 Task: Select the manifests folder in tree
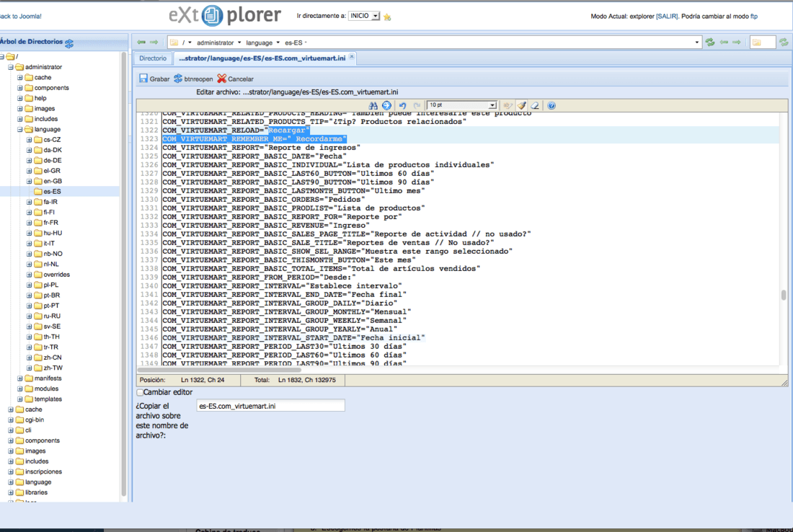[48, 378]
